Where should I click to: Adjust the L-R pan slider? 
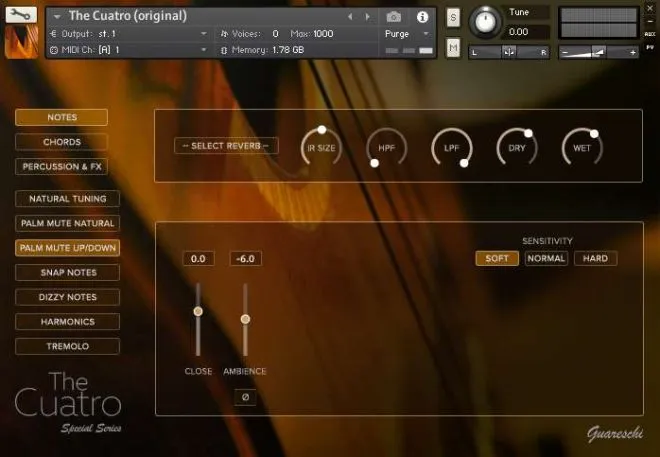509,52
